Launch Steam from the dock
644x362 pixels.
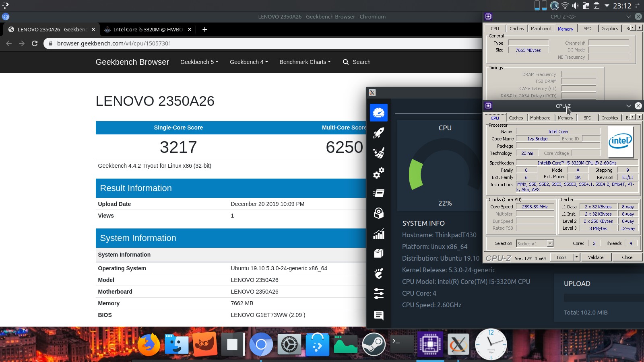(x=374, y=345)
